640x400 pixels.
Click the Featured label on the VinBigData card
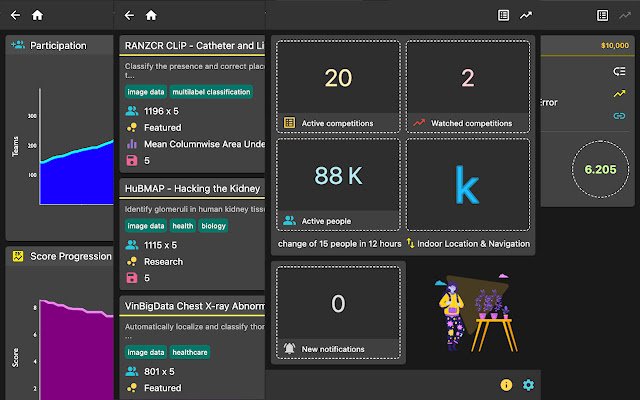click(162, 388)
